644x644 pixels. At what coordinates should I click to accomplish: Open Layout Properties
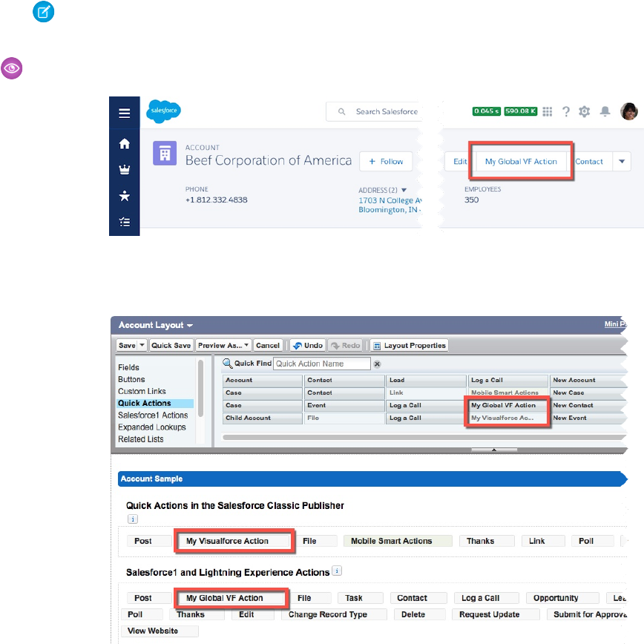point(409,346)
